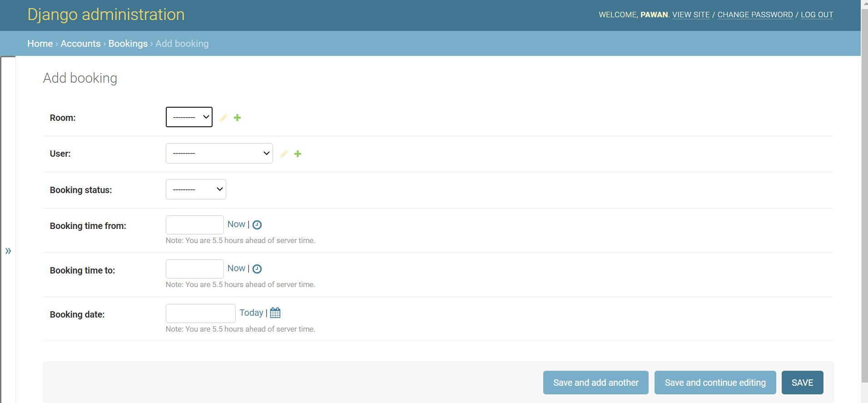Click the Booking date label
The width and height of the screenshot is (868, 403).
77,314
